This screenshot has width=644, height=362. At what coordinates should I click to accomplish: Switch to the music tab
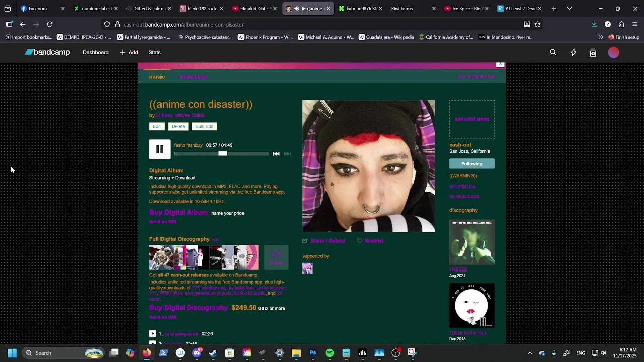pyautogui.click(x=157, y=77)
